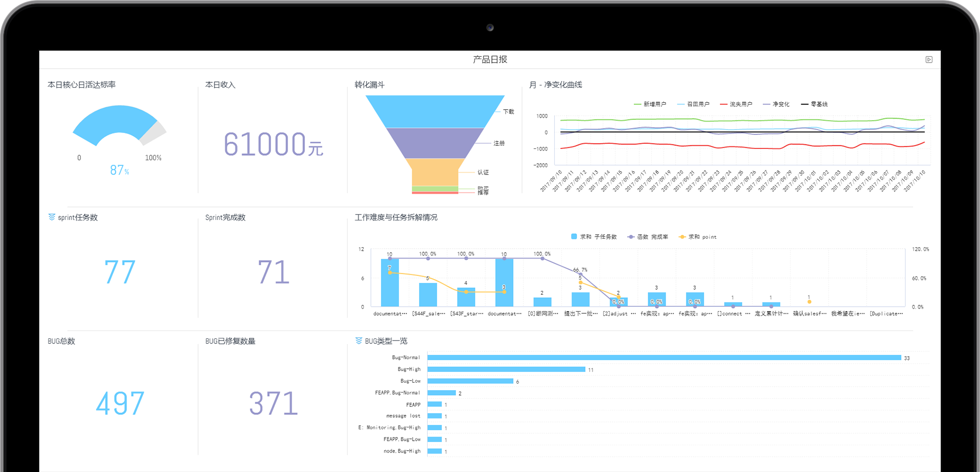Click the message lost bar label
The image size is (980, 472).
pos(403,416)
